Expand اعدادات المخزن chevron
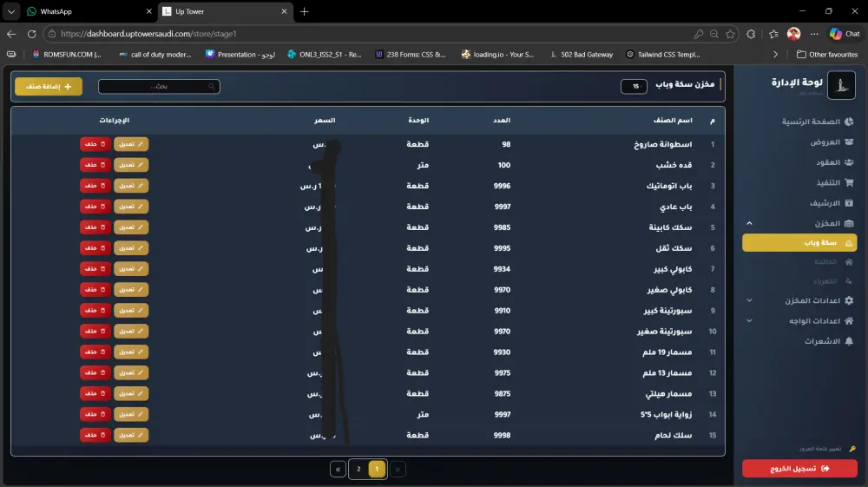The height and width of the screenshot is (487, 868). pyautogui.click(x=750, y=300)
